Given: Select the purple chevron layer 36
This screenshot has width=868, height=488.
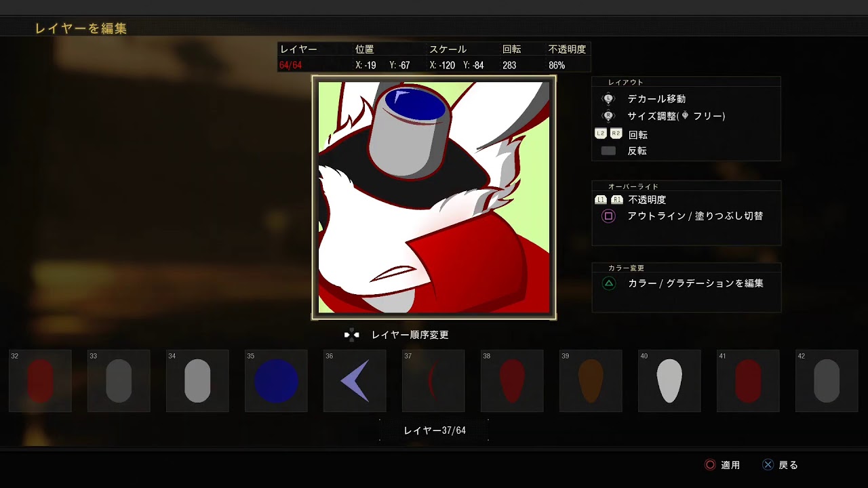Looking at the screenshot, I should [355, 381].
